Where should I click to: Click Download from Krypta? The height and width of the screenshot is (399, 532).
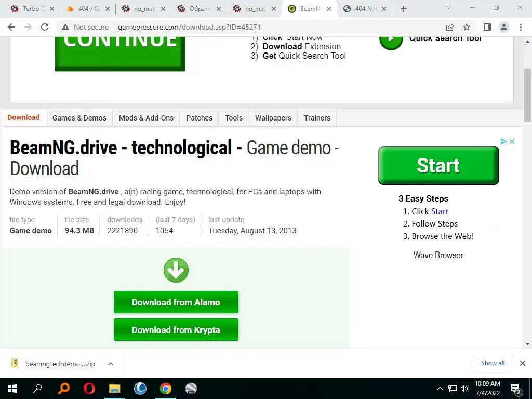coord(176,329)
